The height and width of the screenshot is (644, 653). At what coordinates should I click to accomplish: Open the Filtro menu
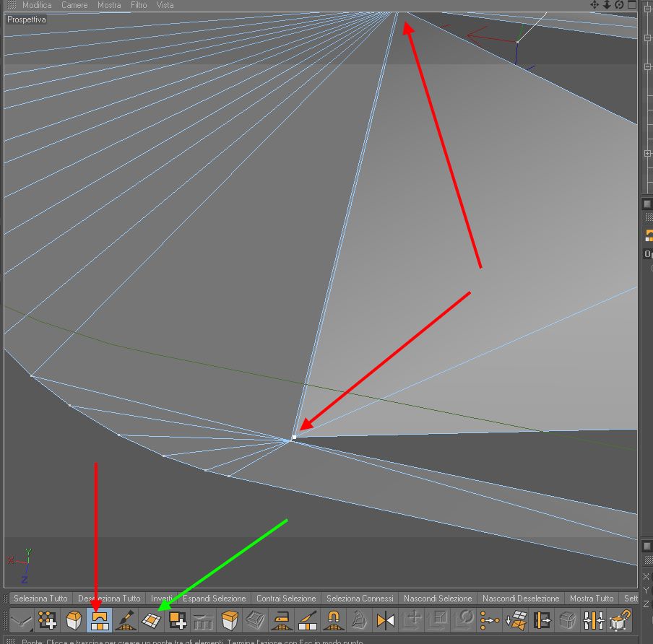coord(139,5)
